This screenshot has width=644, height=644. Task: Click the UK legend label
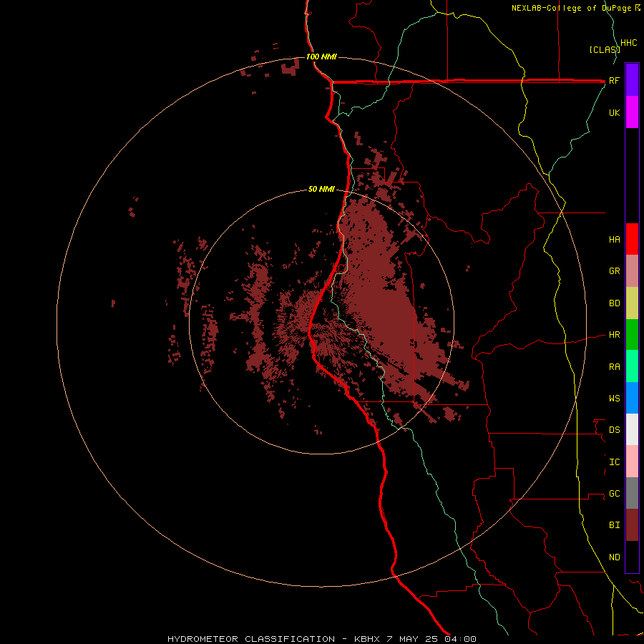pyautogui.click(x=615, y=113)
